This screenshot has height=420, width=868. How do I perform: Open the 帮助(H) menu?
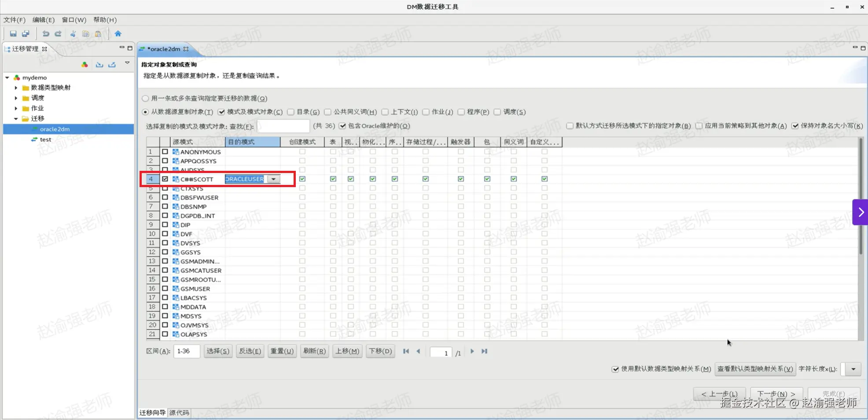pyautogui.click(x=105, y=20)
